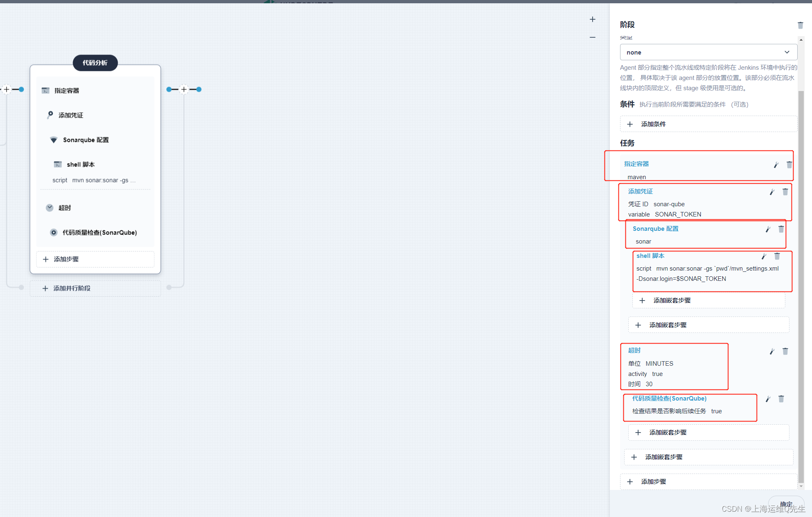The image size is (812, 517).
Task: Add a stage after 代码分析 via plus connector
Action: tap(184, 89)
